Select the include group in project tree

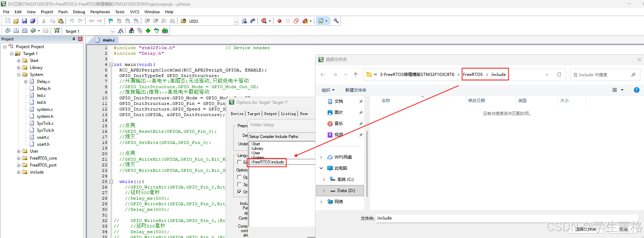pos(37,172)
